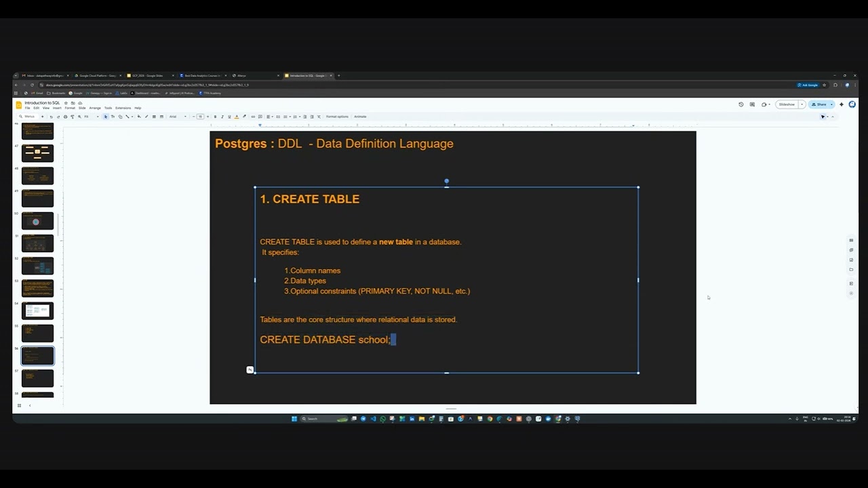Open grid view at filmstrip bottom
The width and height of the screenshot is (868, 488).
[19, 405]
